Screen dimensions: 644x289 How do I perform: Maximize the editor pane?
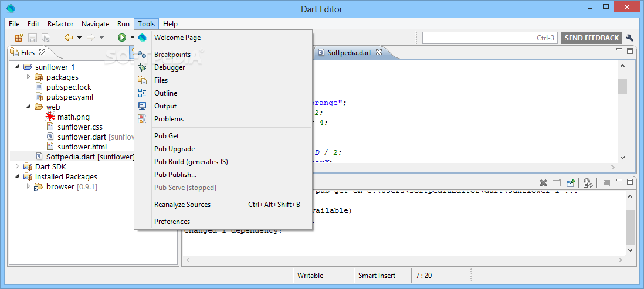coord(629,51)
